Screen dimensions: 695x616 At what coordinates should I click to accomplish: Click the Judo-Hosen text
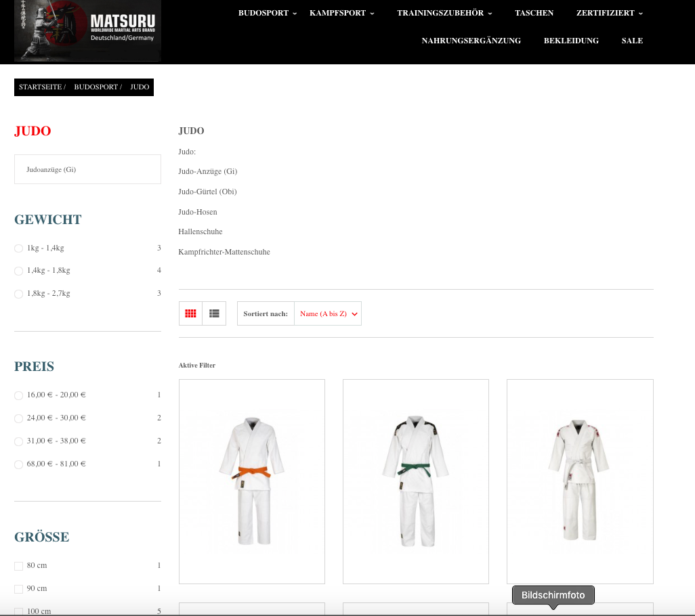tap(198, 212)
